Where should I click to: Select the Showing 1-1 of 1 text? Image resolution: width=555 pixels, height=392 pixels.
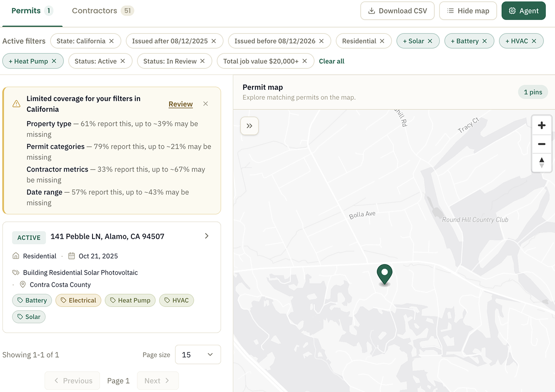[31, 355]
